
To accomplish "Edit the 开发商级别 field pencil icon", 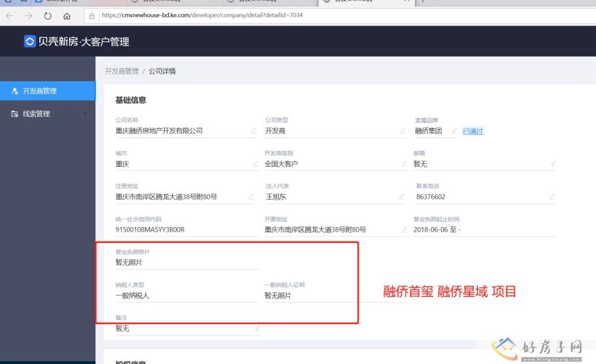I will (405, 164).
